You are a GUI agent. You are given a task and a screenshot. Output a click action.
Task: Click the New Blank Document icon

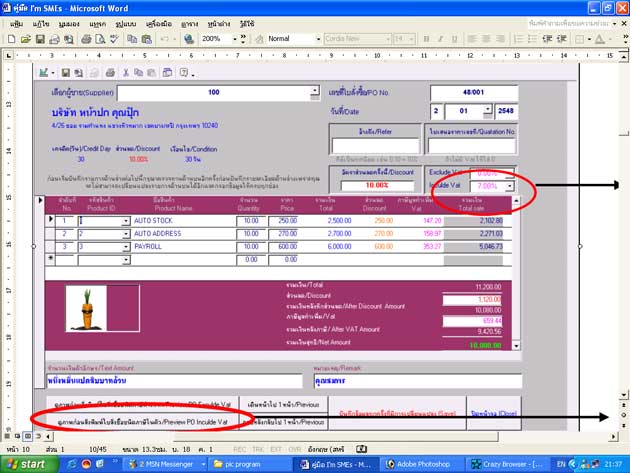click(x=11, y=38)
